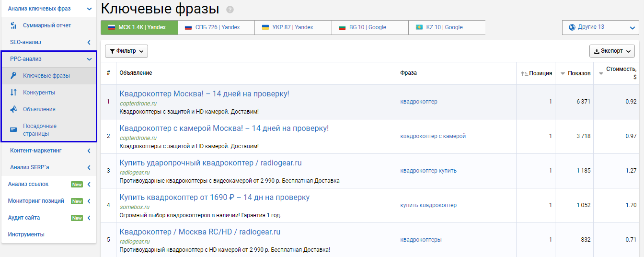Open the single-word phrase link квадрокоптер in row 1
Viewport: 644px width, 257px height.
tap(419, 102)
